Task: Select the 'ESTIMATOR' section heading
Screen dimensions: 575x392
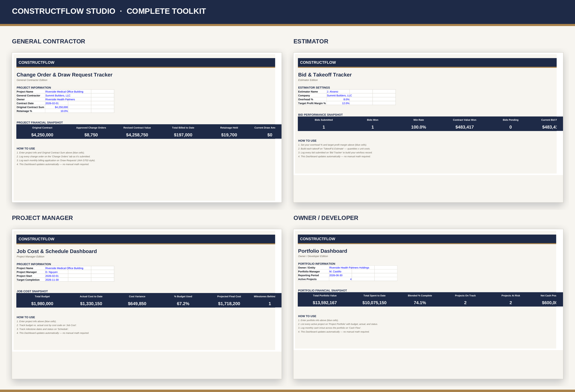Action: tap(311, 41)
